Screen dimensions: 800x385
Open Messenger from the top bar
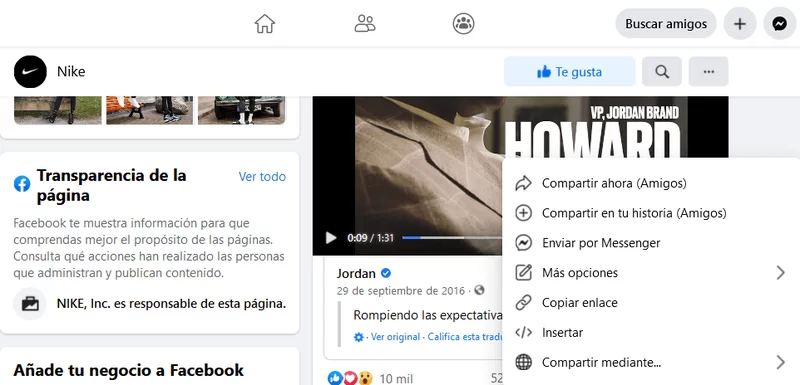(779, 23)
